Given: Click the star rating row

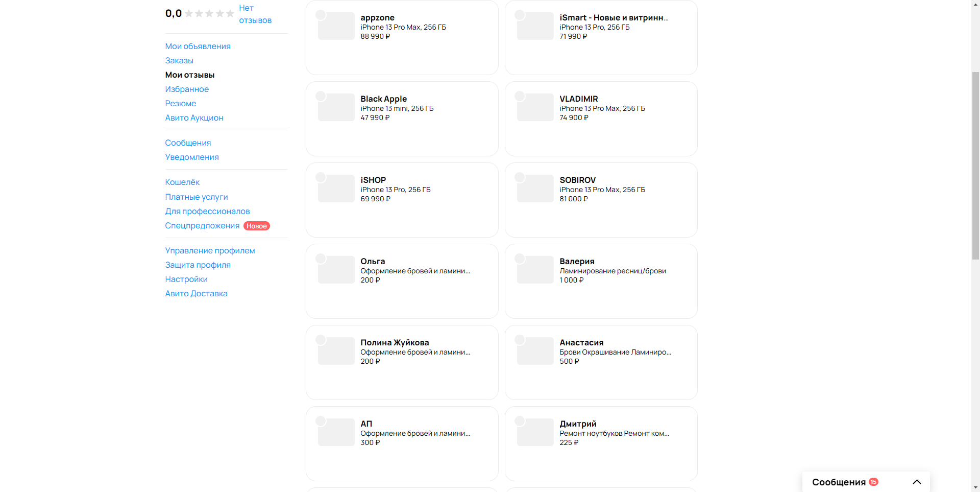Looking at the screenshot, I should [x=209, y=14].
